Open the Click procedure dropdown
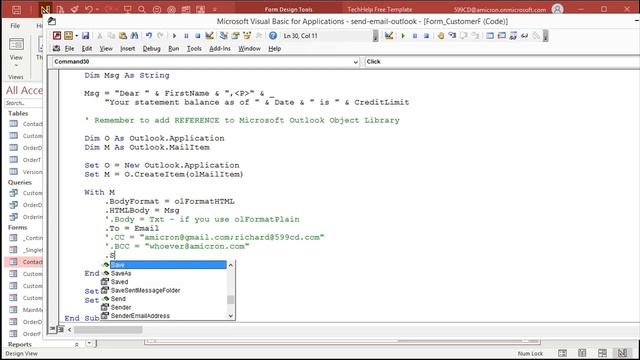 (x=502, y=62)
